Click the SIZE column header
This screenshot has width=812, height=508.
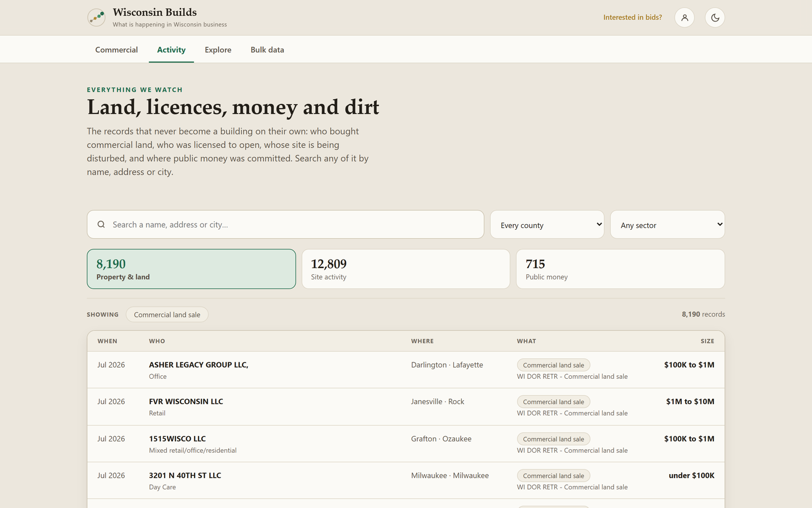707,341
